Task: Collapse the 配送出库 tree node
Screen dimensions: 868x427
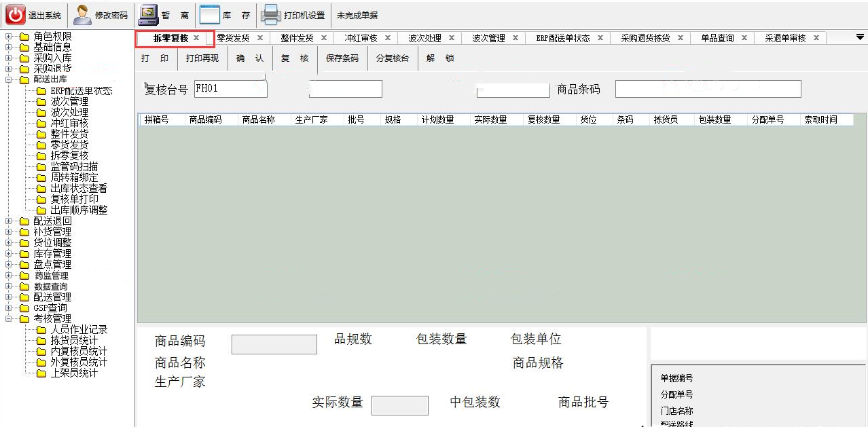Action: pyautogui.click(x=8, y=79)
